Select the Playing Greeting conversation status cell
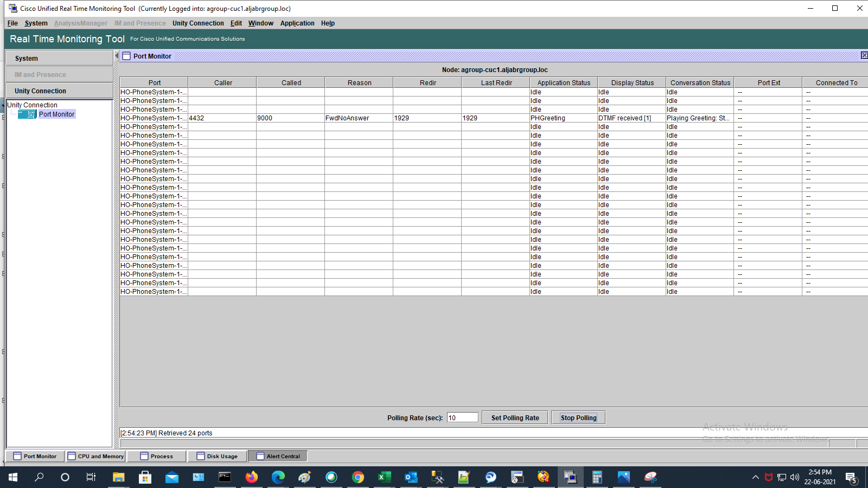This screenshot has width=868, height=488. pyautogui.click(x=700, y=118)
